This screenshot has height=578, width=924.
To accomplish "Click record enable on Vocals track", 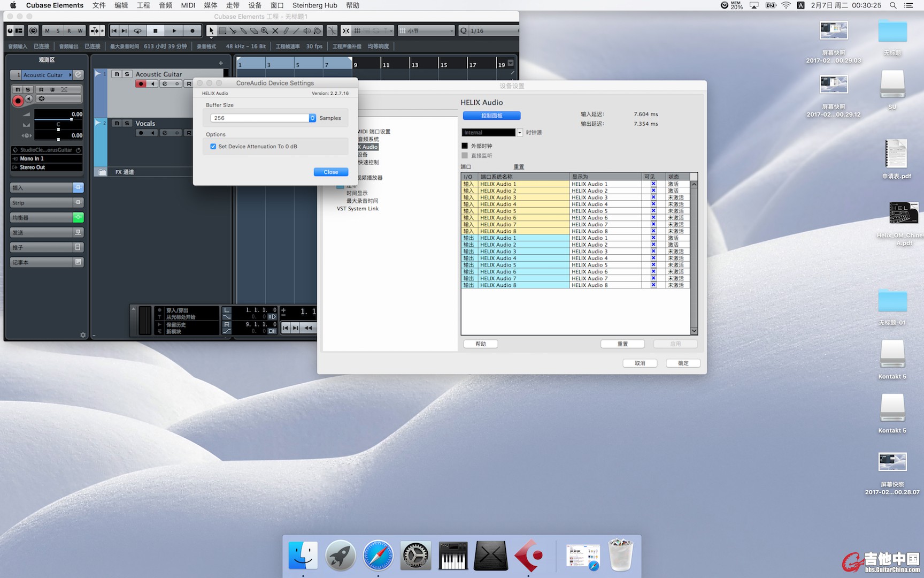I will (141, 133).
